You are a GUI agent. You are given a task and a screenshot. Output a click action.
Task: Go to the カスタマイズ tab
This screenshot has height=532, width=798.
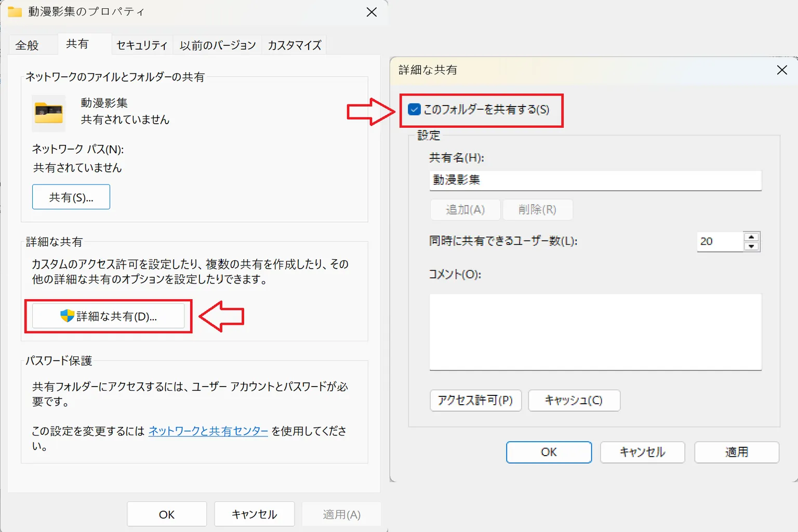point(295,45)
